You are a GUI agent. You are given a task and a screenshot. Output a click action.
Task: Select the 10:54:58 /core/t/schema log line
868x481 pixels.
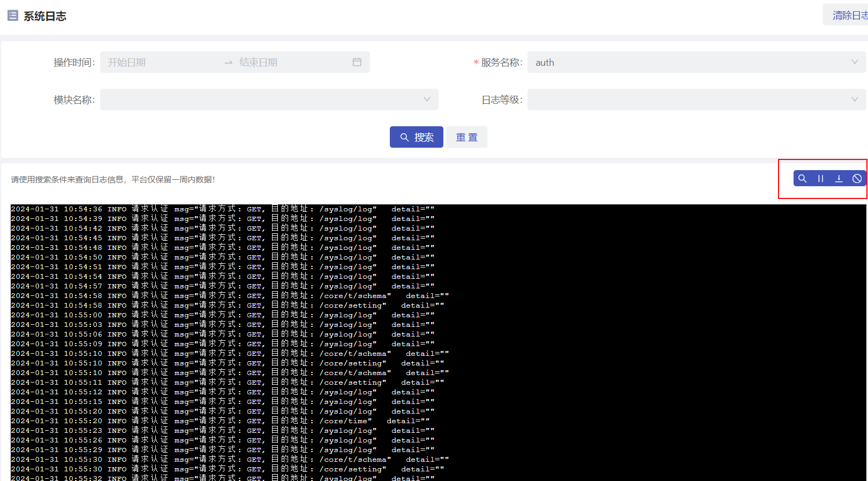230,296
